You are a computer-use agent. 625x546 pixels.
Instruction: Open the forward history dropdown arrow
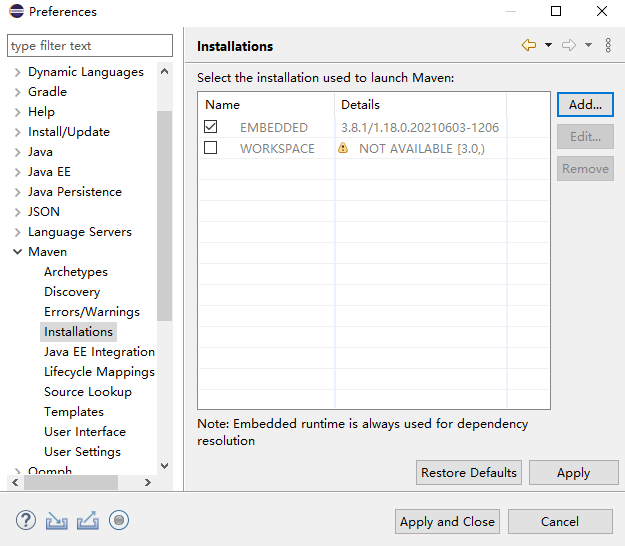[x=588, y=45]
